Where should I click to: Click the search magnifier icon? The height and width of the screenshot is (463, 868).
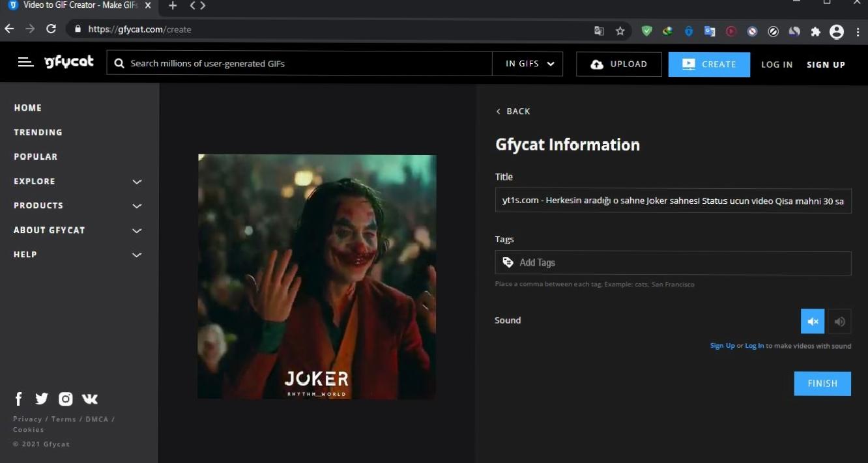point(119,64)
